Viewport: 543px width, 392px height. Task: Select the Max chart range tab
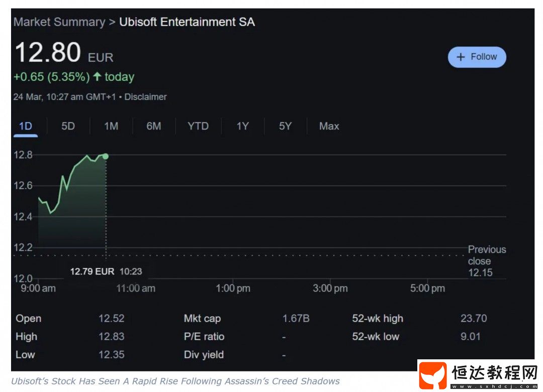point(329,126)
